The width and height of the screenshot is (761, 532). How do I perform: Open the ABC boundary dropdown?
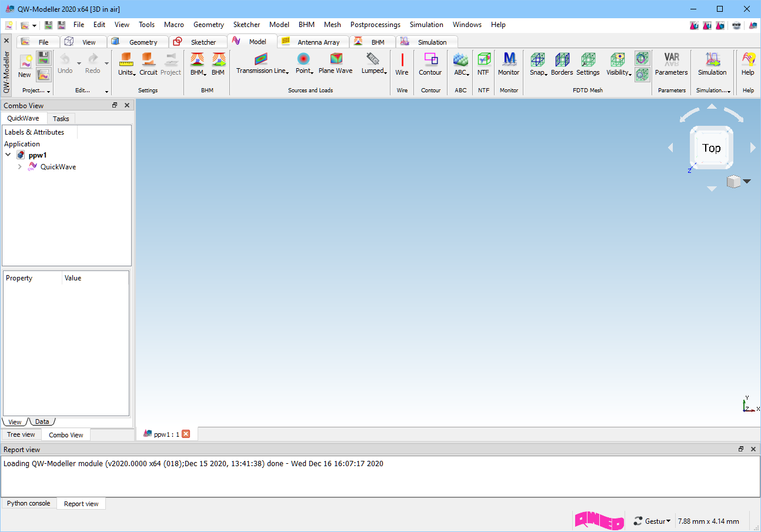(461, 65)
